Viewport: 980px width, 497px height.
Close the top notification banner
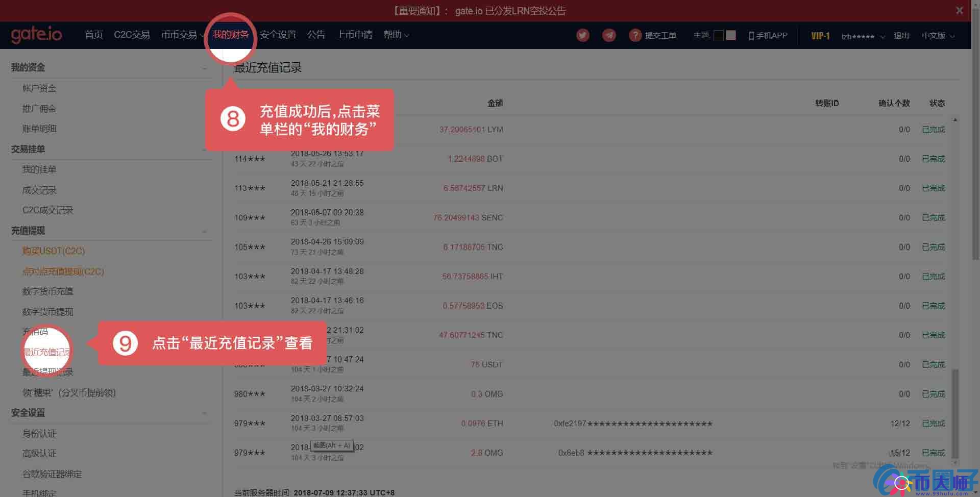(960, 10)
